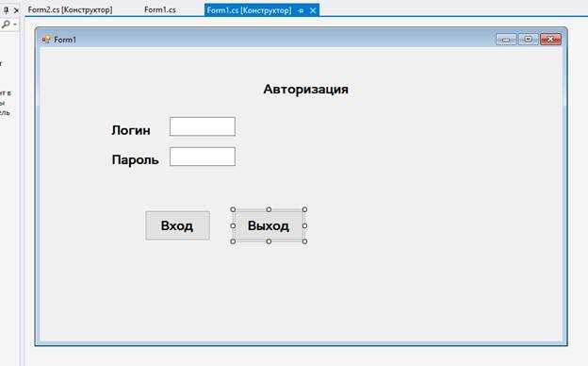Close the Form1.cs [Конструктор] tab

tap(313, 10)
